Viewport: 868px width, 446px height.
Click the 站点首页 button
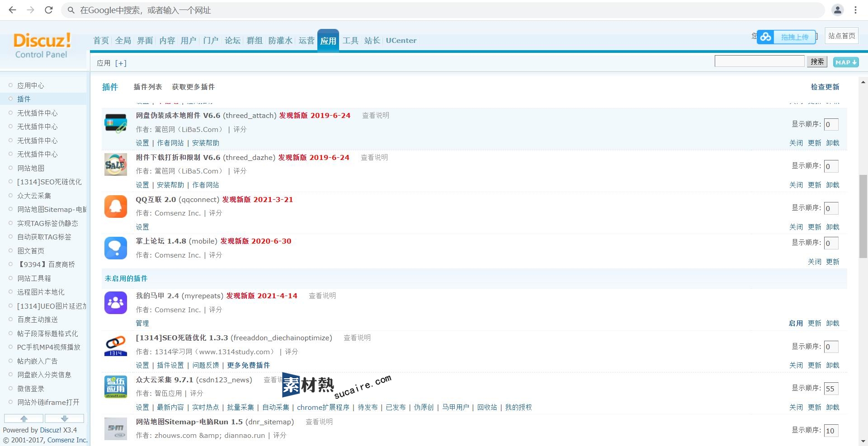click(x=842, y=36)
